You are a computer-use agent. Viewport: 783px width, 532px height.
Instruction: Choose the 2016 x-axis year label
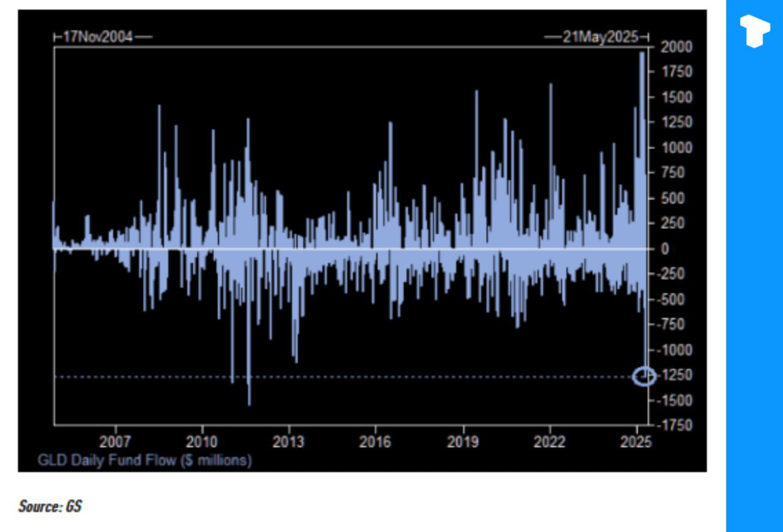click(x=376, y=441)
